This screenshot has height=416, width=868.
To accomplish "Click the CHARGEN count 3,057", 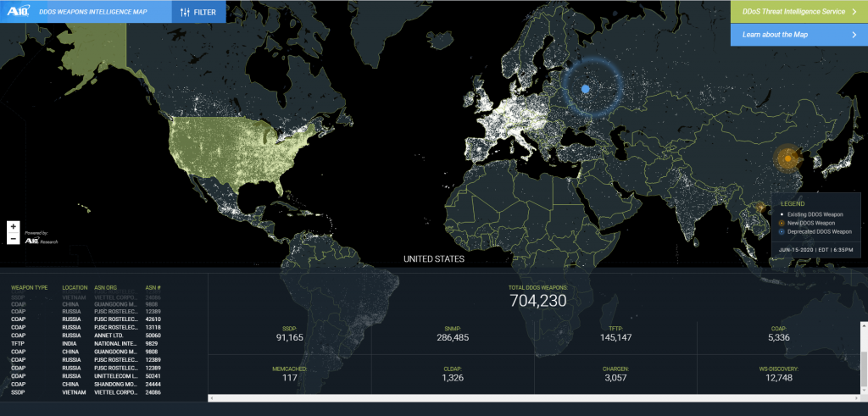I will tap(615, 378).
